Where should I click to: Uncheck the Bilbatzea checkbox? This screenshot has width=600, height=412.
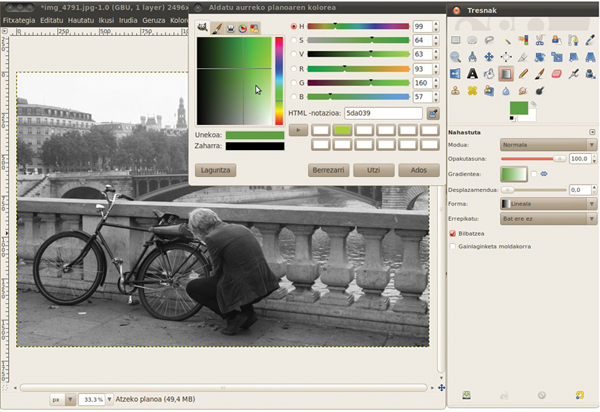pos(453,233)
